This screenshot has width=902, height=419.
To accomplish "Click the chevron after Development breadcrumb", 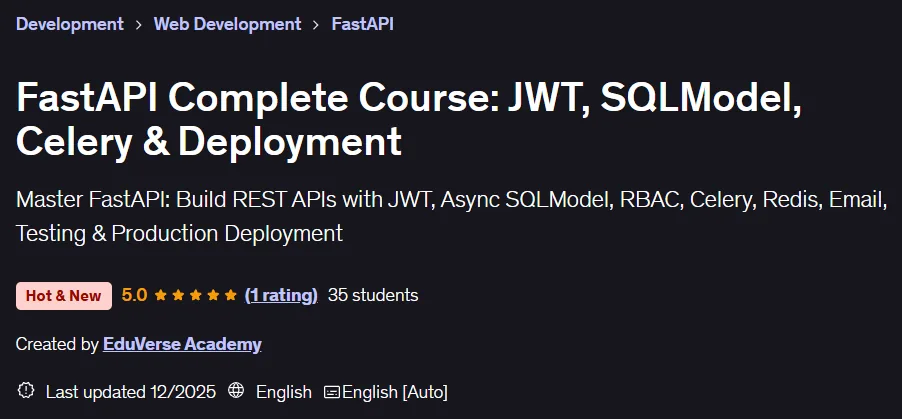I will tap(139, 24).
